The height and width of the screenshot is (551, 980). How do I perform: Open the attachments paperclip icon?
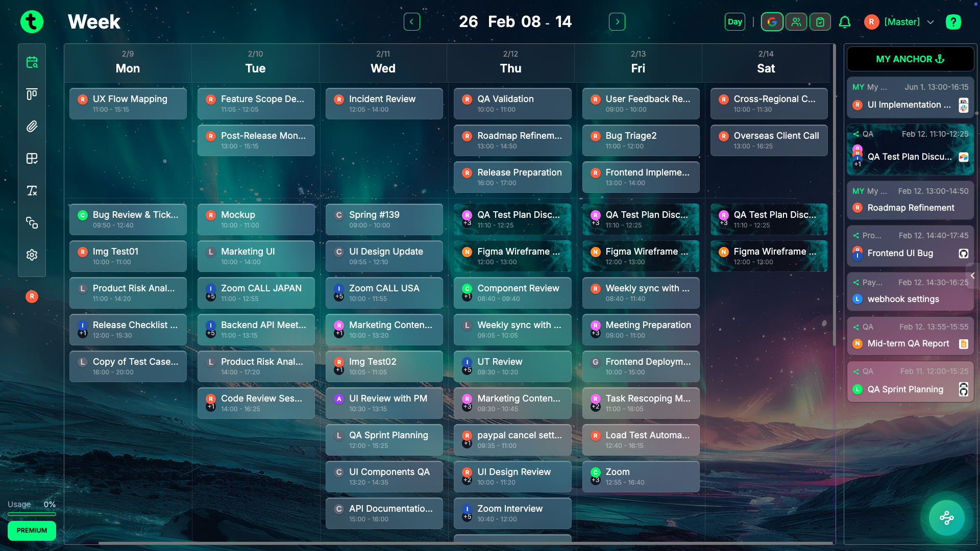tap(32, 127)
